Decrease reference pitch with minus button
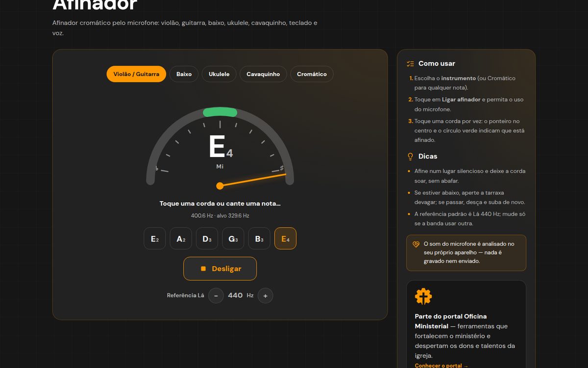The height and width of the screenshot is (368, 588). coord(216,295)
